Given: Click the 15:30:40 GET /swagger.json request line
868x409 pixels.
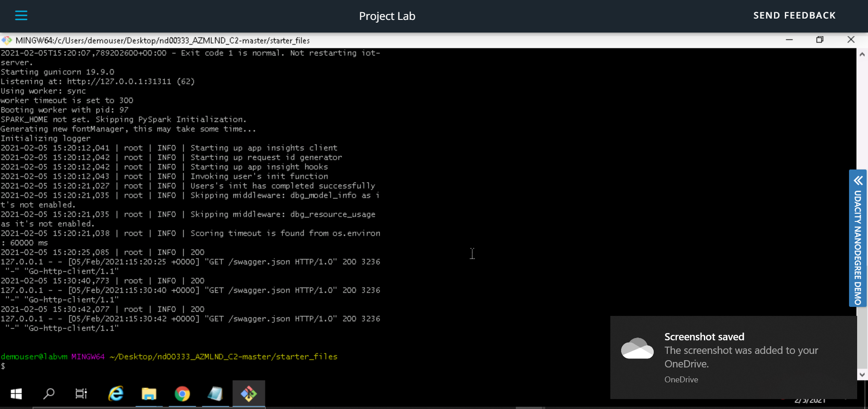Looking at the screenshot, I should [190, 295].
